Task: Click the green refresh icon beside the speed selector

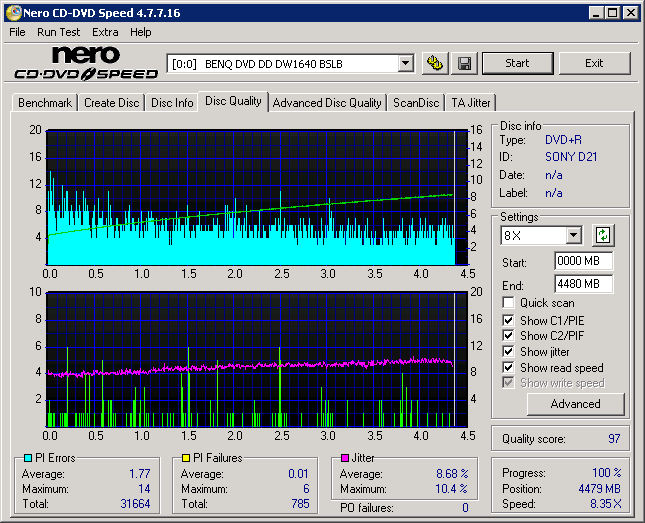Action: click(602, 236)
